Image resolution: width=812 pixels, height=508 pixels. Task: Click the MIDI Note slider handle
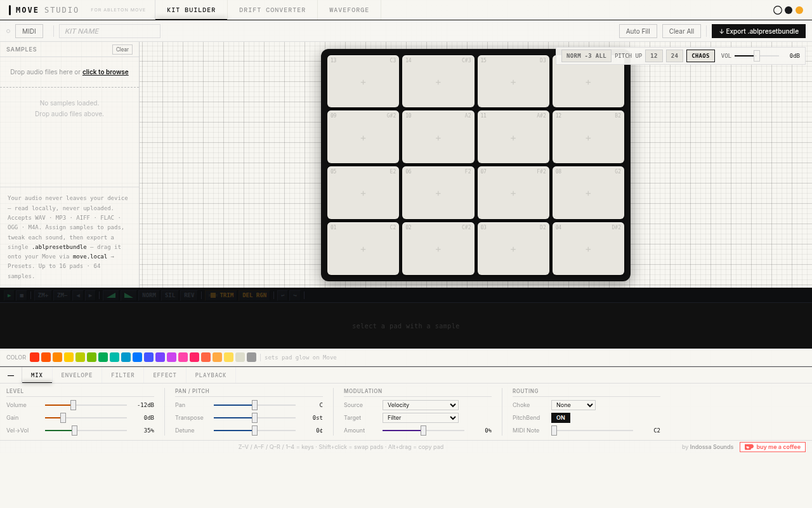(x=554, y=431)
